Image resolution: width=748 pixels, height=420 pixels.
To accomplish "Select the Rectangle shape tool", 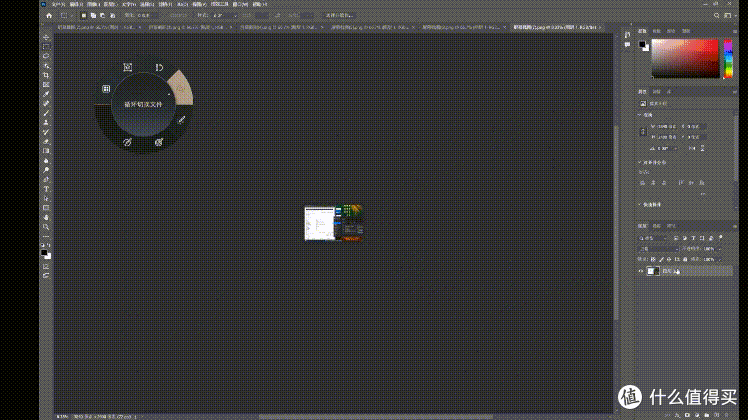I will 46,208.
